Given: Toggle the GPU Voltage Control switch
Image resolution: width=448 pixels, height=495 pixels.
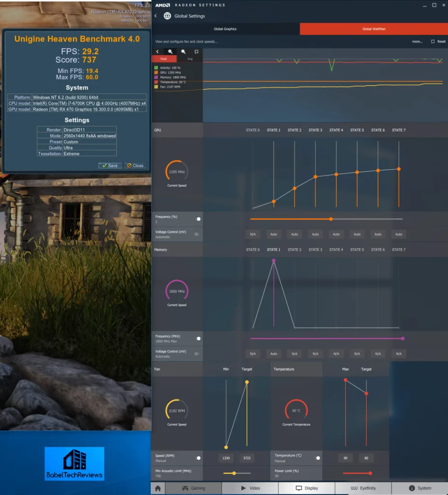Looking at the screenshot, I should click(x=197, y=234).
